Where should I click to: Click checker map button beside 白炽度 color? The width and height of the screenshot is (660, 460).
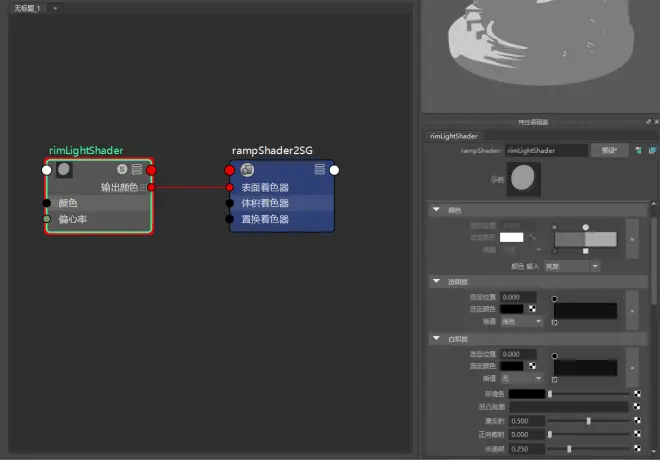532,366
